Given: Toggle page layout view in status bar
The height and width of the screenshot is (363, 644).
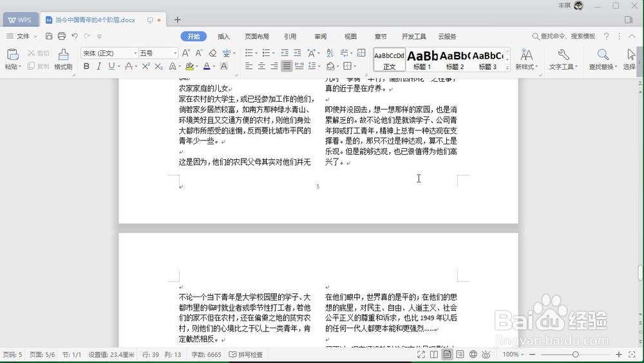Looking at the screenshot, I should coord(447,355).
